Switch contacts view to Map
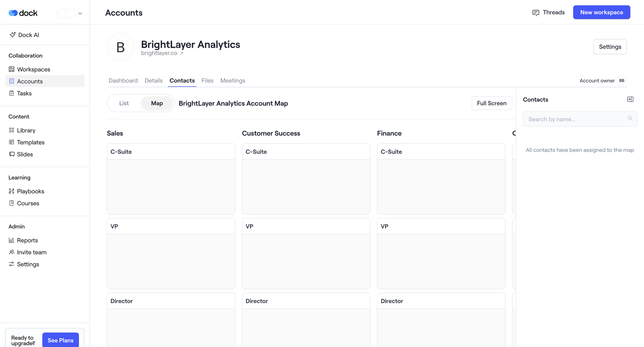The width and height of the screenshot is (644, 347). pyautogui.click(x=157, y=103)
